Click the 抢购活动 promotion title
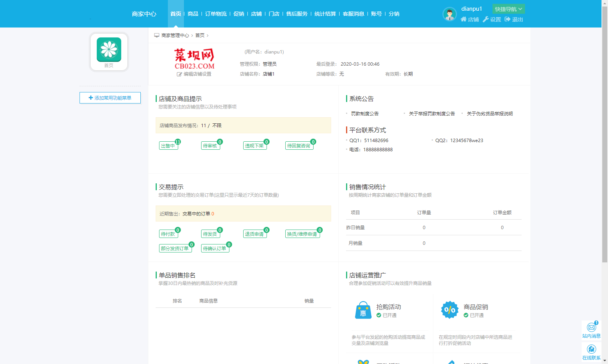This screenshot has height=364, width=608. [389, 307]
